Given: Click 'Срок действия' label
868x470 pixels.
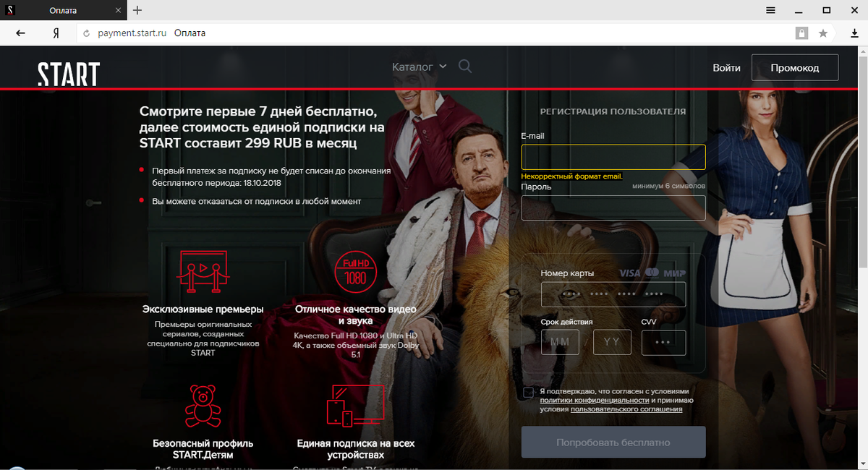Looking at the screenshot, I should (566, 321).
